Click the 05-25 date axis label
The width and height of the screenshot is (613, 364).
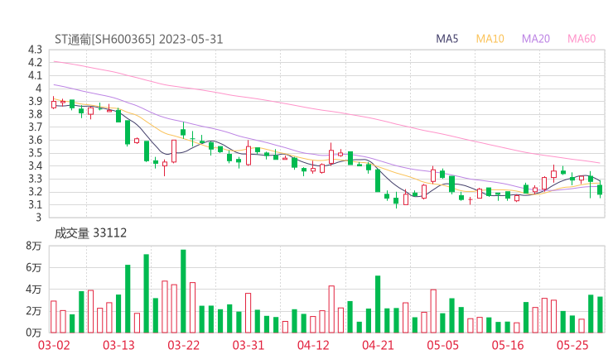pos(572,345)
